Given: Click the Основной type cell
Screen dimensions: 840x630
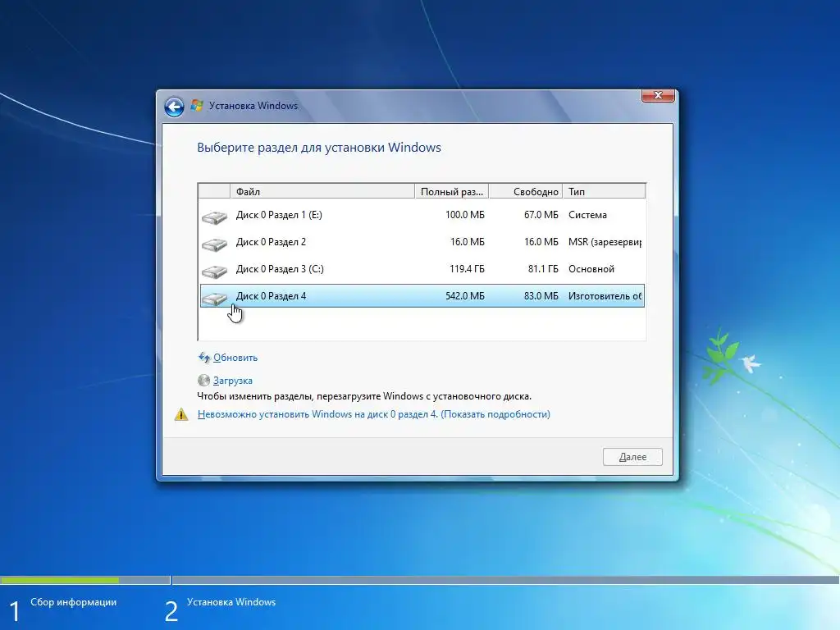Looking at the screenshot, I should (x=591, y=269).
